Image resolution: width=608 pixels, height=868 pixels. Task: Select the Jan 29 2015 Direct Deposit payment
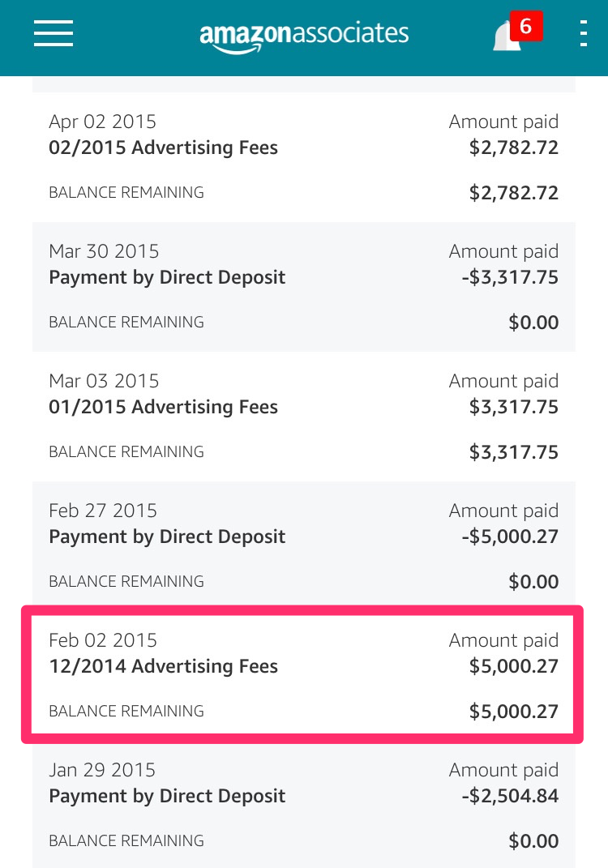304,806
